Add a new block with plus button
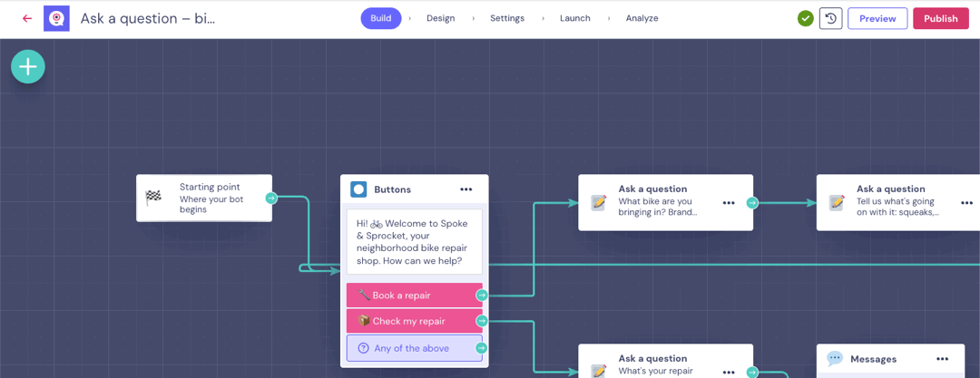Image resolution: width=980 pixels, height=378 pixels. (28, 66)
